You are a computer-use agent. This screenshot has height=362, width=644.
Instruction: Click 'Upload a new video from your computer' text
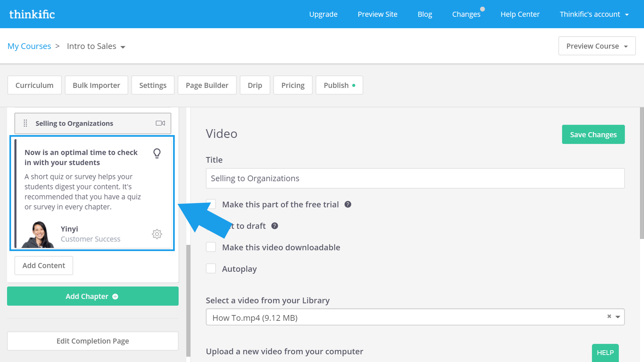pyautogui.click(x=284, y=351)
